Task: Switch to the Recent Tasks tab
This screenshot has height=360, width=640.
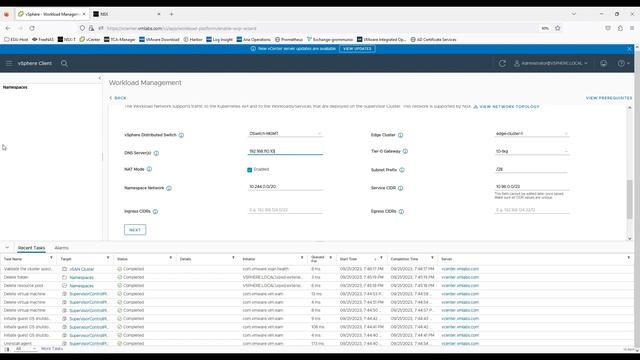Action: point(31,248)
